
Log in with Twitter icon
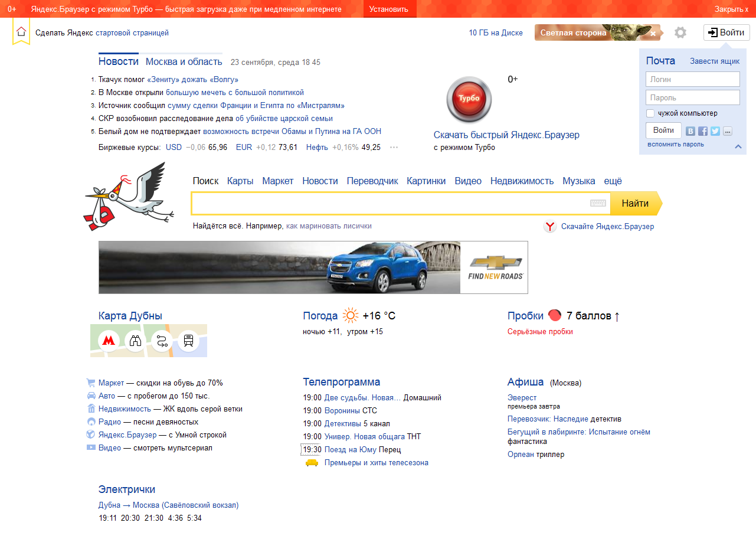pyautogui.click(x=715, y=131)
